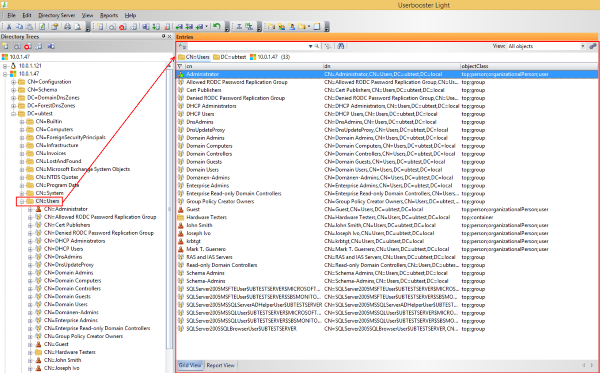The width and height of the screenshot is (600, 373).
Task: Open the Entries filter history dropdown arrow
Action: 310,46
